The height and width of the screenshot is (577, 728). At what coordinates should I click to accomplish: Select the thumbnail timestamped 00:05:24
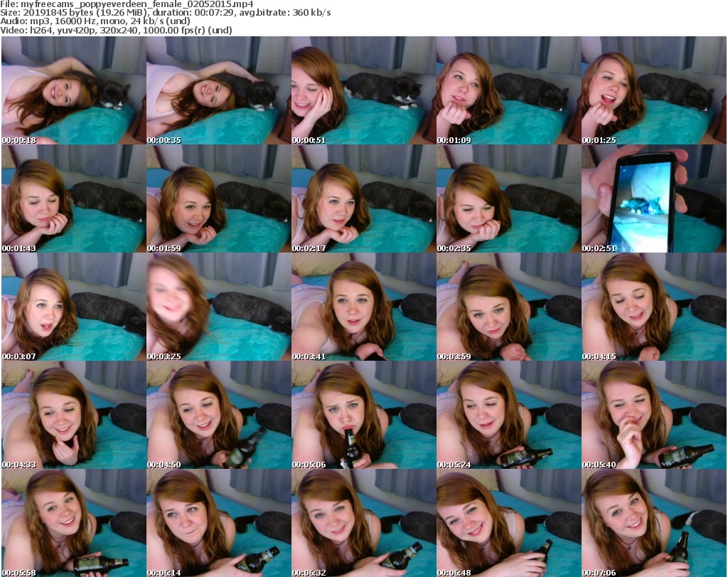coord(508,415)
